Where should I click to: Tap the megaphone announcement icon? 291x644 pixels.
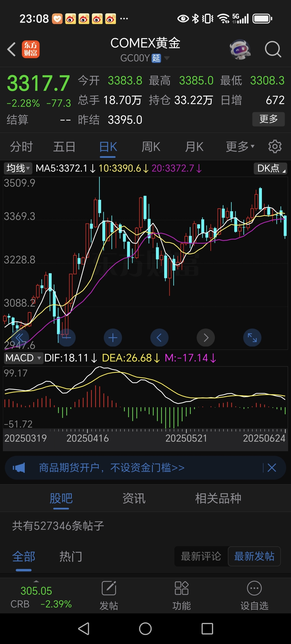(19, 467)
